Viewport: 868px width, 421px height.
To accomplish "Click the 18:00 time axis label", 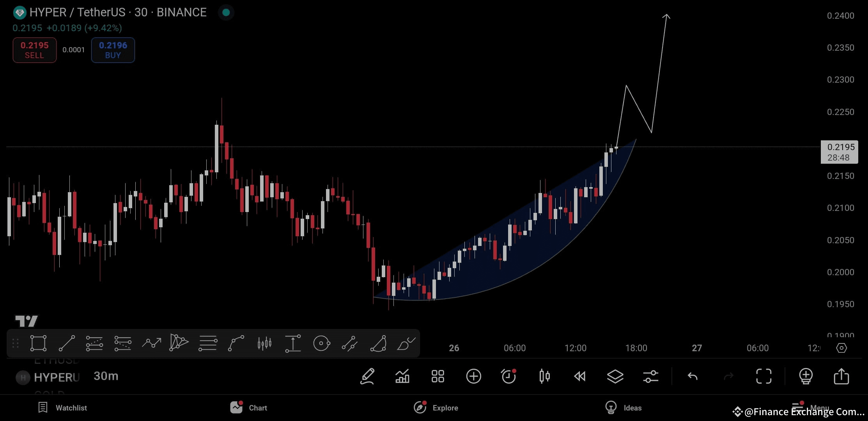I will (636, 348).
